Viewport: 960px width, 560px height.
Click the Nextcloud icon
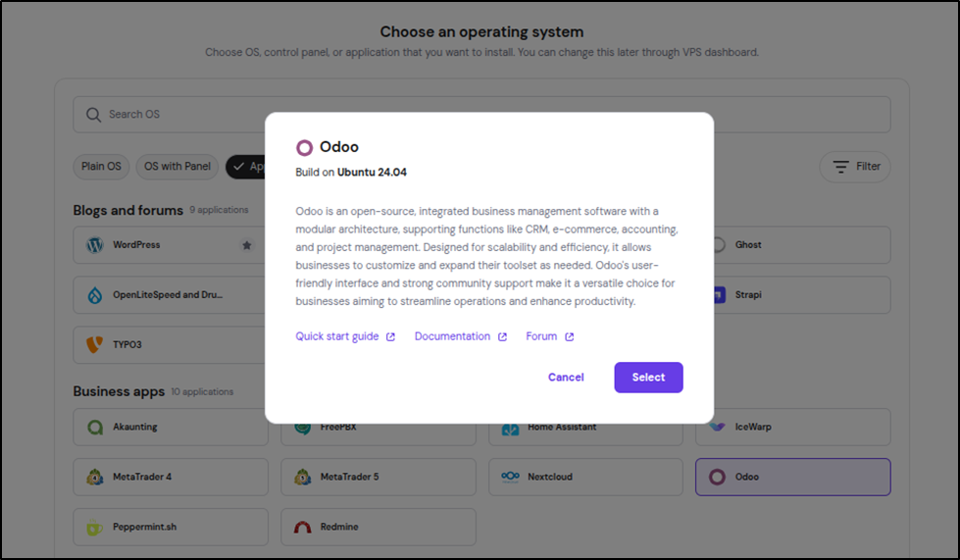(510, 478)
